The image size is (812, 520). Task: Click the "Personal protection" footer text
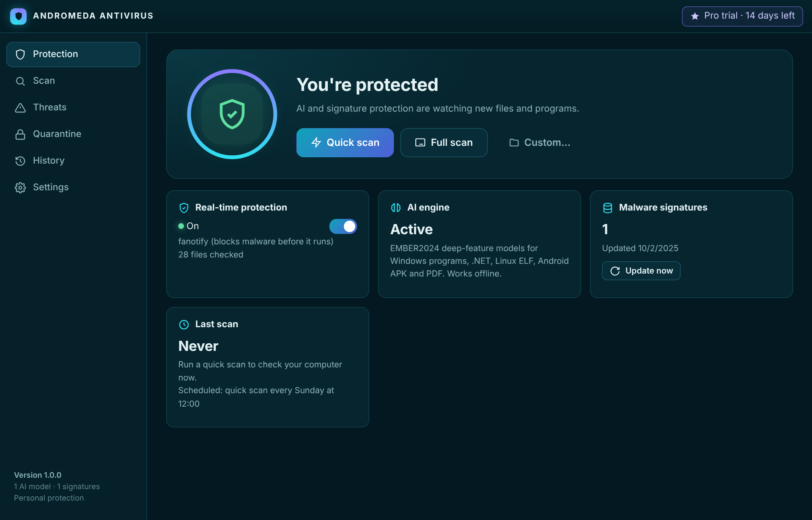coord(49,498)
